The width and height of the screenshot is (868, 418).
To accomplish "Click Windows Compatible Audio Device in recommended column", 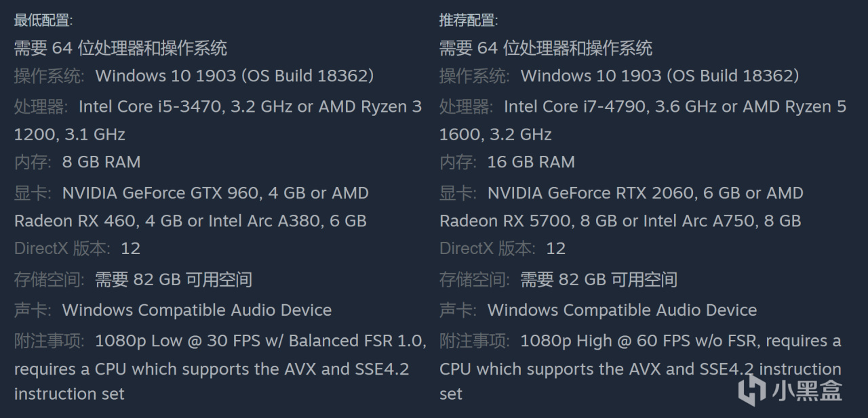I will [622, 310].
